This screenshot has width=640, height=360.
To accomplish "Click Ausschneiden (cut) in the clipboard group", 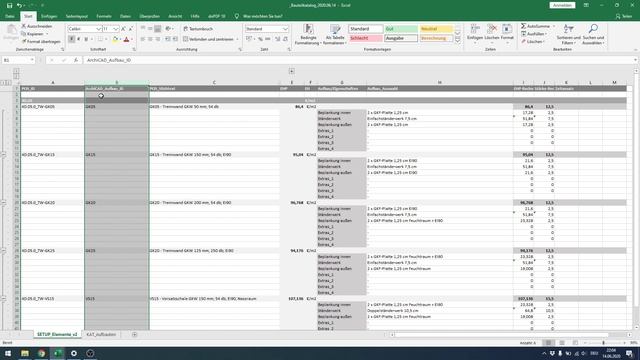I will [x=37, y=26].
